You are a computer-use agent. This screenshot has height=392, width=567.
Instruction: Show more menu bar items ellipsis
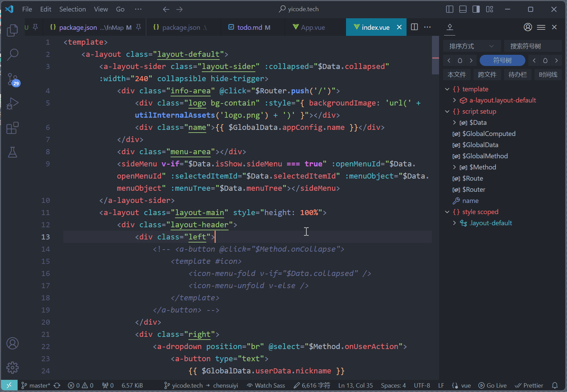(138, 9)
